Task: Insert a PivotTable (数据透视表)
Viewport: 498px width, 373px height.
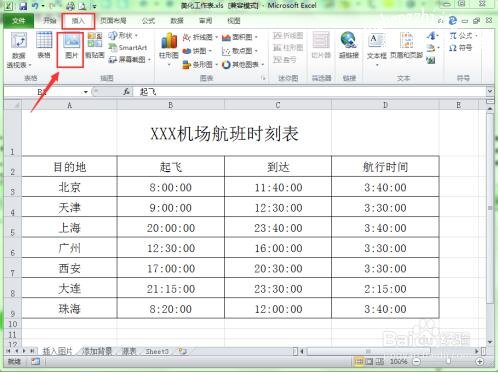Action: [18, 50]
